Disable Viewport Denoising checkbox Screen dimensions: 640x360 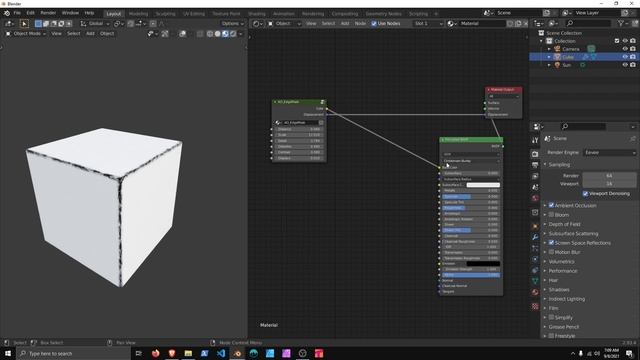coord(585,193)
